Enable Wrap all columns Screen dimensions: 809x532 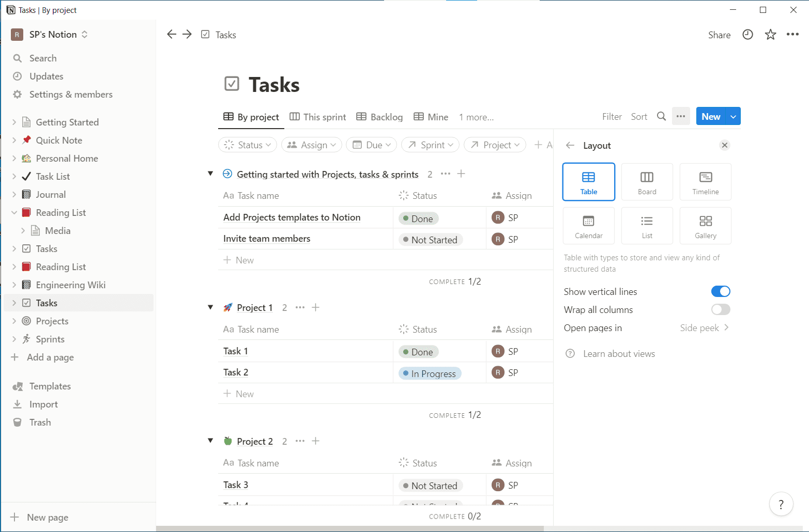pos(721,309)
